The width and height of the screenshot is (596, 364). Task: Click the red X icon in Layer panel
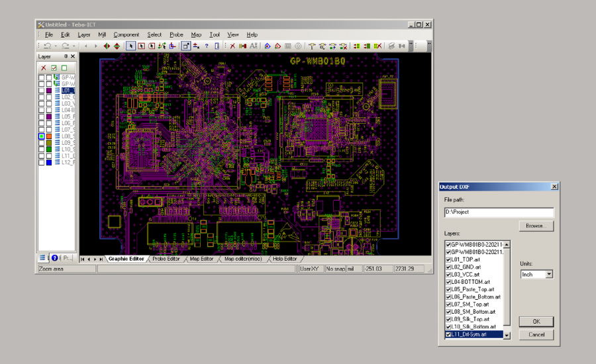[x=44, y=68]
